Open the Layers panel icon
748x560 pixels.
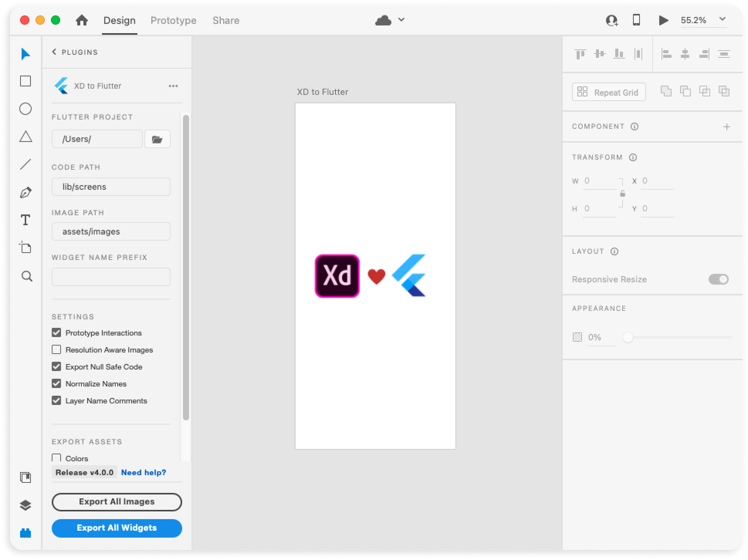(x=25, y=505)
